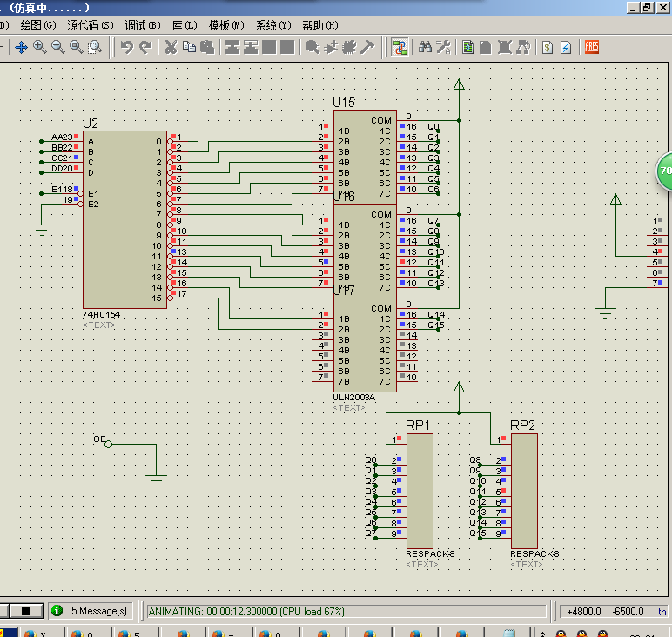Screen dimensions: 672x637
Task: Click the zoom to area icon
Action: click(x=95, y=47)
